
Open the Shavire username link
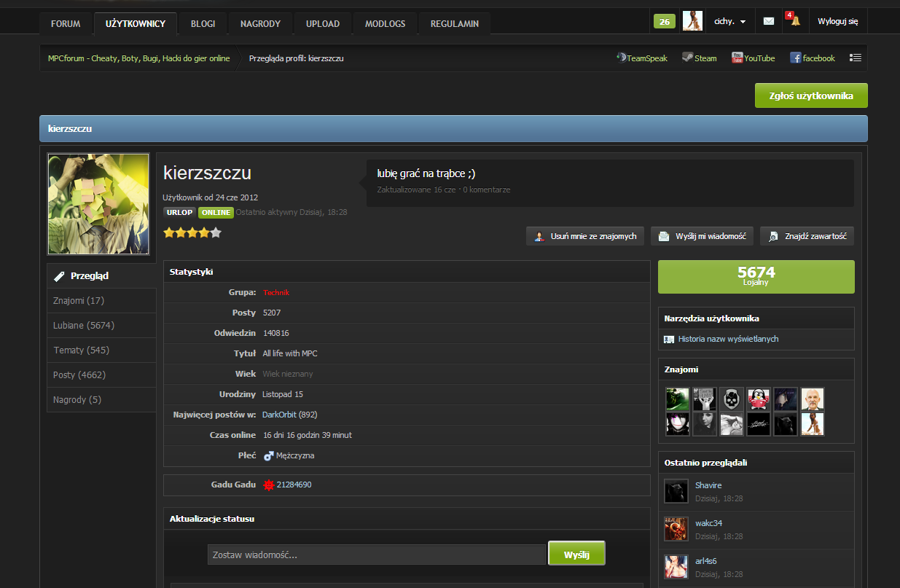708,485
